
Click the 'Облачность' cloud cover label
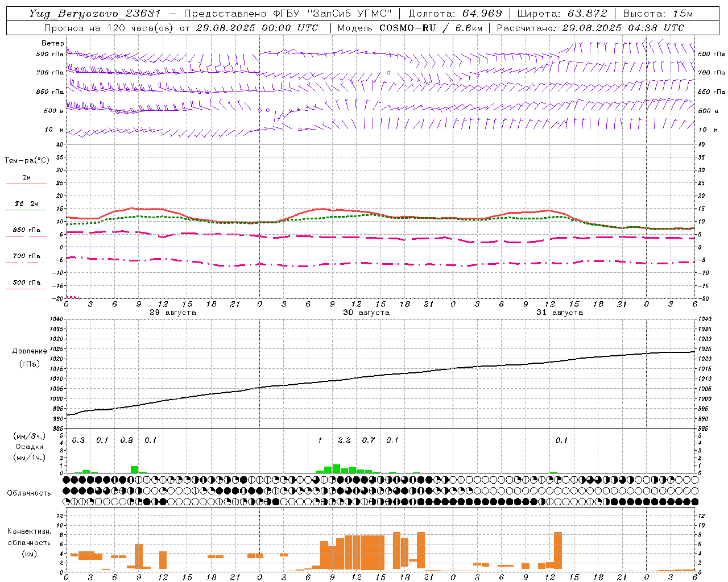pos(29,493)
